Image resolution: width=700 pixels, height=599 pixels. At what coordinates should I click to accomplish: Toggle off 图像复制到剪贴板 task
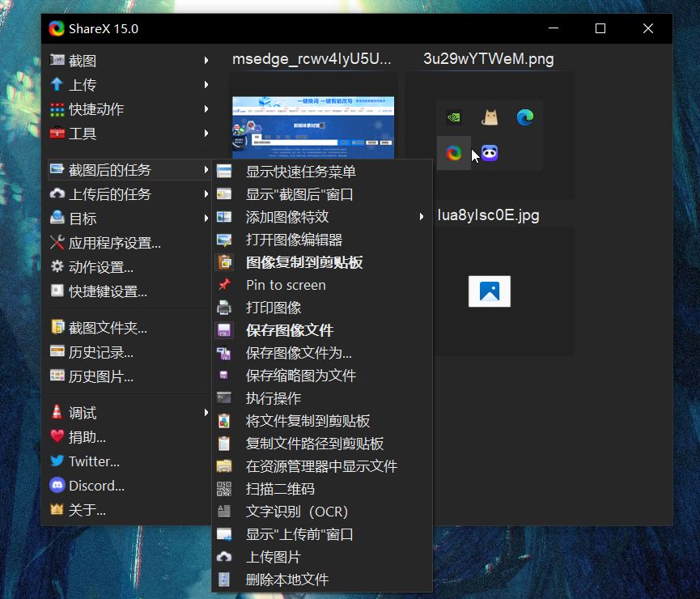pos(322,262)
